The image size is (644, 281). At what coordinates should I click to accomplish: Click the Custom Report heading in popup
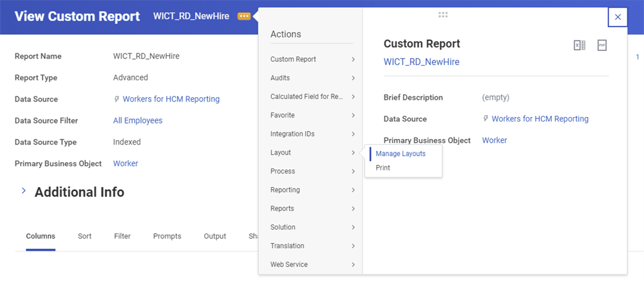(422, 44)
